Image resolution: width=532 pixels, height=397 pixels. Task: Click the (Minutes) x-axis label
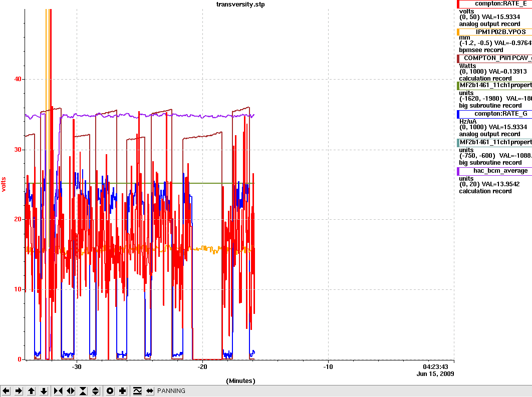[x=240, y=380]
